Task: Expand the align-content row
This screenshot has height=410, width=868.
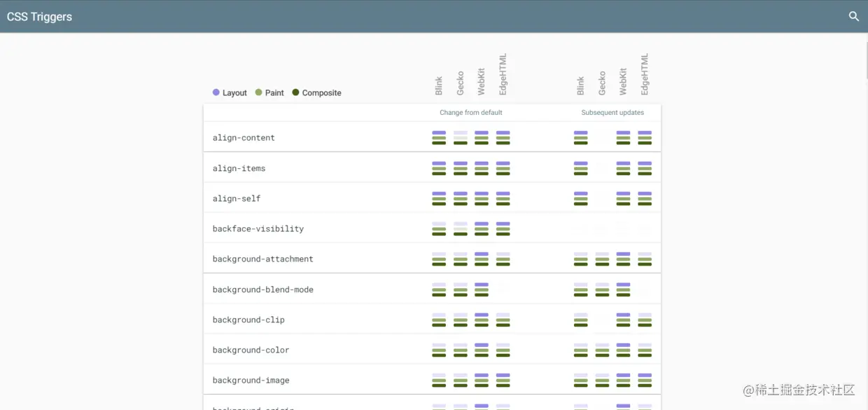Action: (244, 137)
